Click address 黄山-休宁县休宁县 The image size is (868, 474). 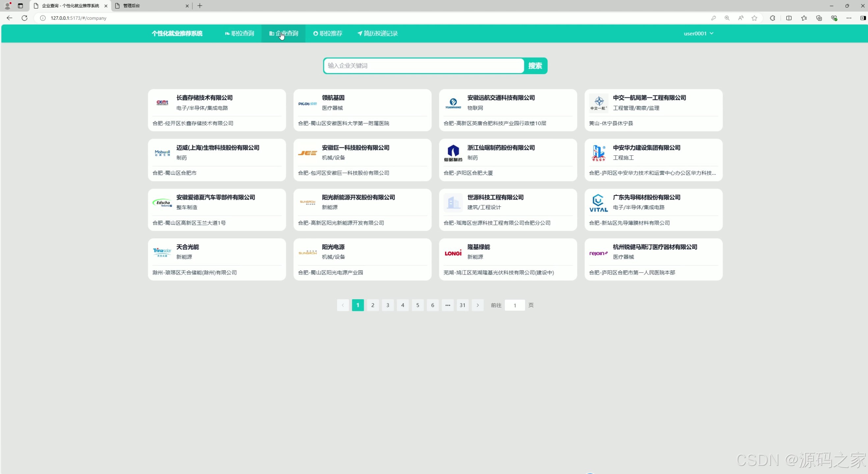[611, 123]
